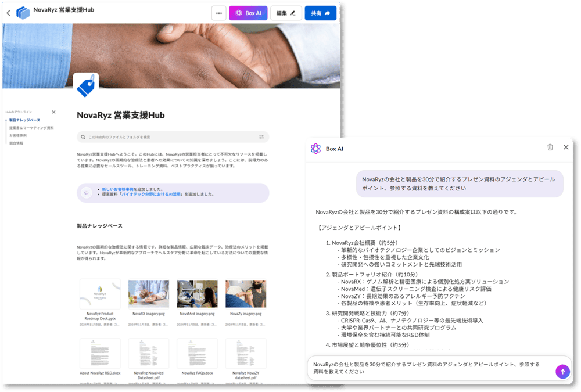Send the prompt with purple arrow button
581x392 pixels.
pos(562,372)
